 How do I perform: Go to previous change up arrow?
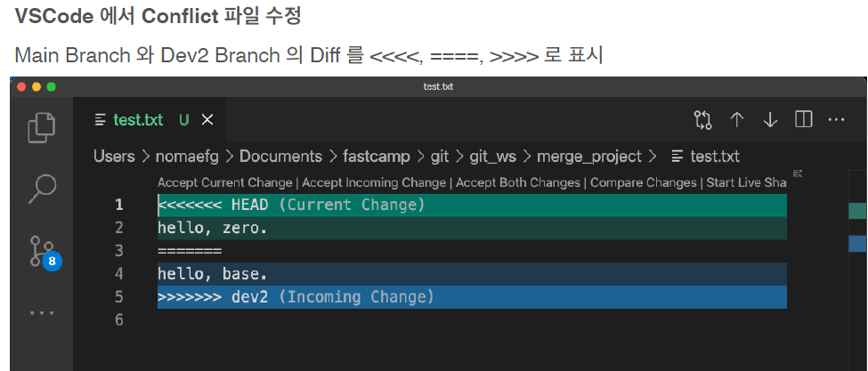pyautogui.click(x=737, y=120)
